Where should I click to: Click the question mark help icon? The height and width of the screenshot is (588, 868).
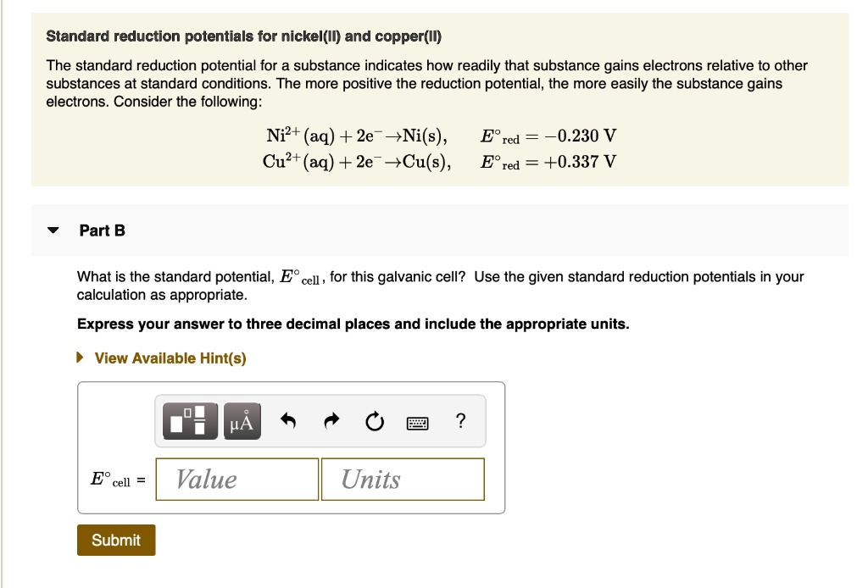(459, 420)
